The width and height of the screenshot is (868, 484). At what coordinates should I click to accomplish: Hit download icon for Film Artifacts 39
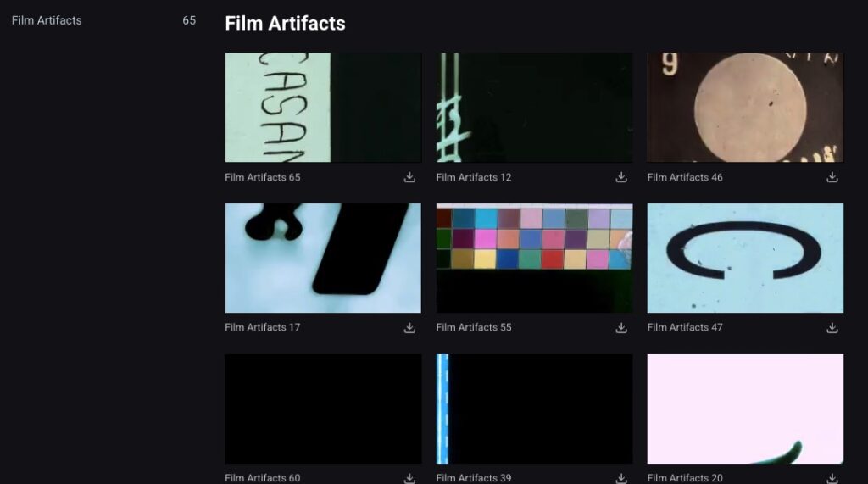coord(620,478)
